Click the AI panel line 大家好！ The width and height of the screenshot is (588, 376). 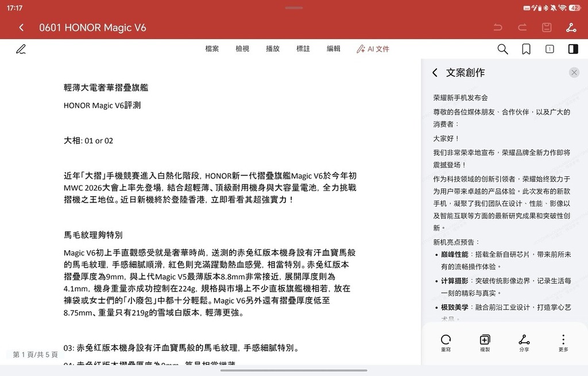pyautogui.click(x=446, y=138)
